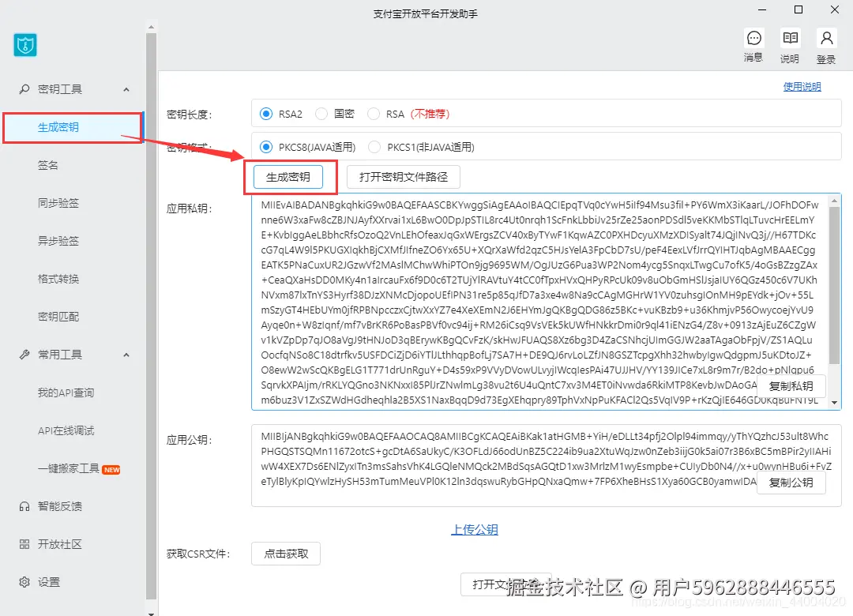Click 打开密钥文件路径 button
This screenshot has width=853, height=616.
tap(403, 177)
